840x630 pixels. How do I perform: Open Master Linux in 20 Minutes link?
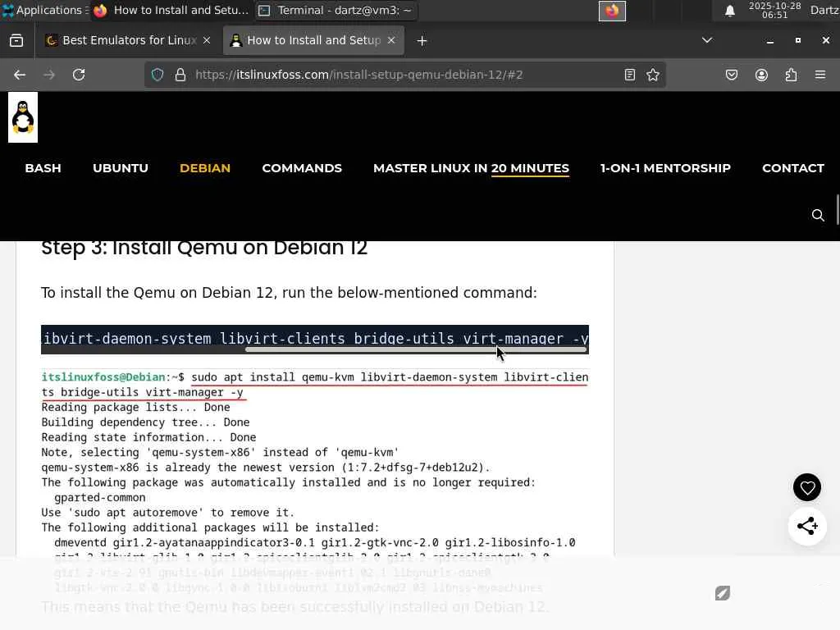click(x=472, y=168)
